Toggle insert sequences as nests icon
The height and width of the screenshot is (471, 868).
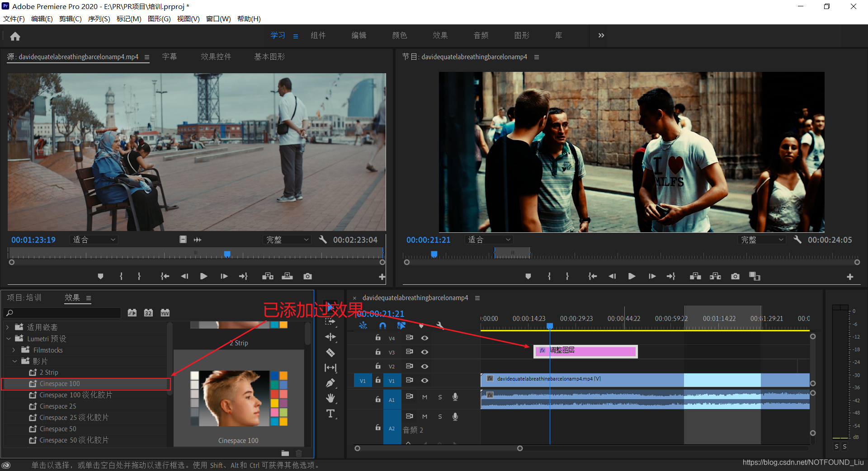click(x=363, y=325)
